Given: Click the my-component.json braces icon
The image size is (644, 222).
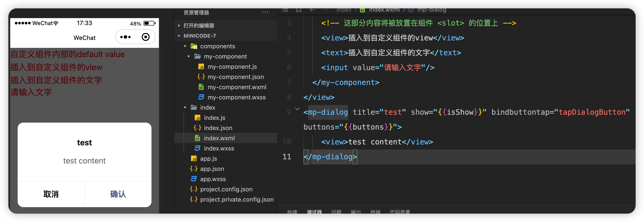Looking at the screenshot, I should point(201,77).
